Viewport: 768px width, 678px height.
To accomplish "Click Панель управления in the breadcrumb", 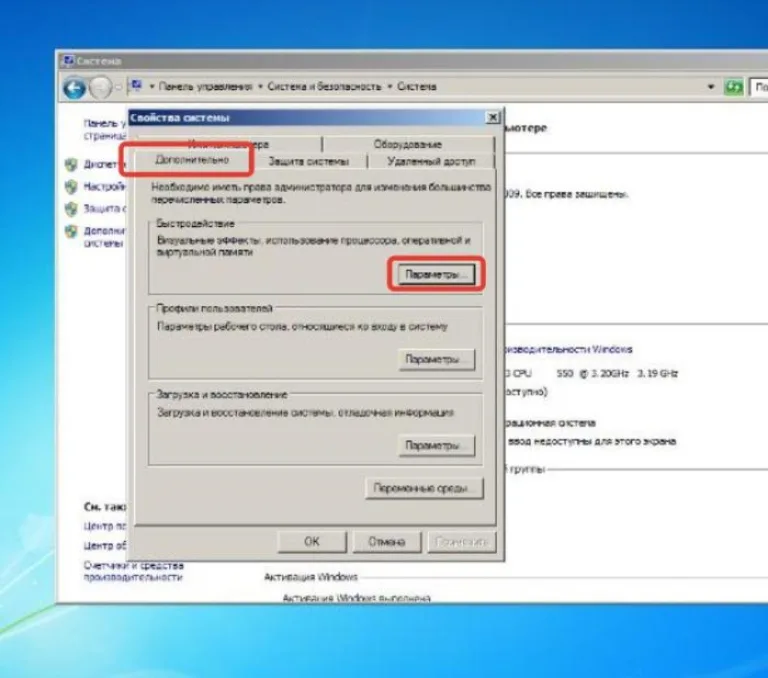I will pos(205,87).
